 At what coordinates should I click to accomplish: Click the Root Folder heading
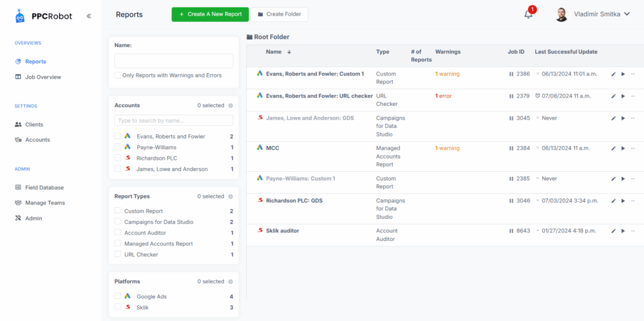pyautogui.click(x=268, y=37)
